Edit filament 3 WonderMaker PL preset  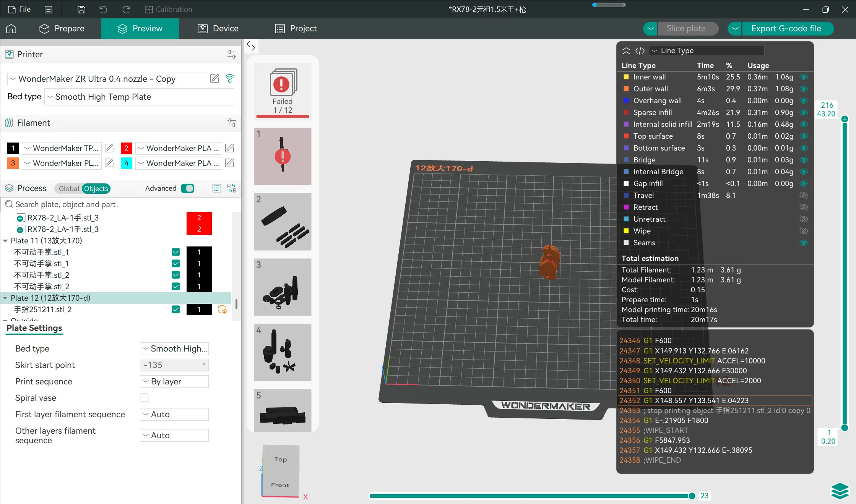[109, 163]
